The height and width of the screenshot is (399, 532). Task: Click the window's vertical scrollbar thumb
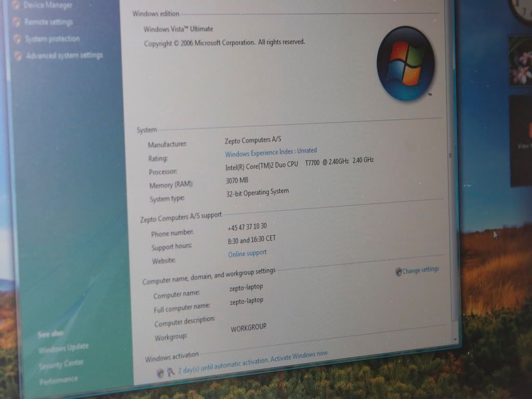pyautogui.click(x=451, y=155)
